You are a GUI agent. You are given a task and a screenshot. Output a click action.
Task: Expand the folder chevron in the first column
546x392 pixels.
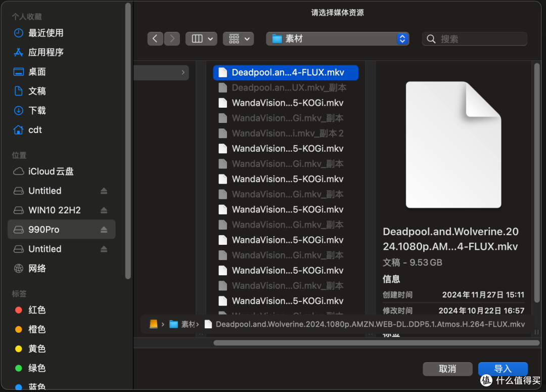point(183,72)
